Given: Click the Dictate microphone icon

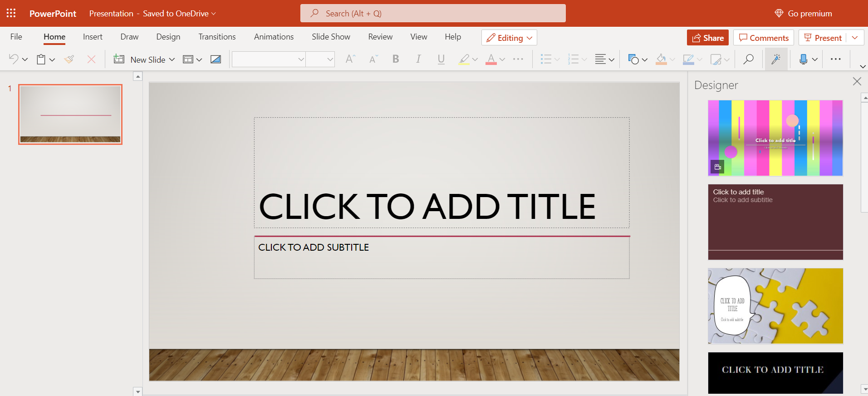Looking at the screenshot, I should click(803, 59).
